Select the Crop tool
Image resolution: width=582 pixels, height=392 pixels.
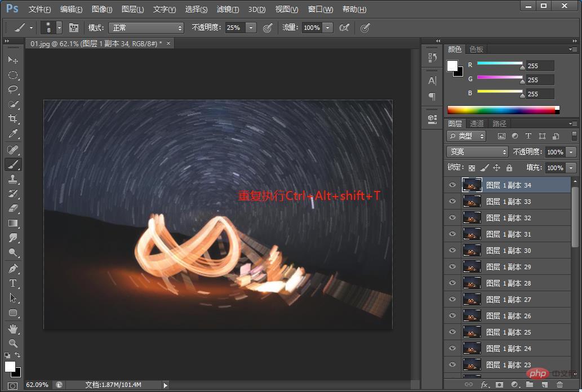click(x=13, y=119)
